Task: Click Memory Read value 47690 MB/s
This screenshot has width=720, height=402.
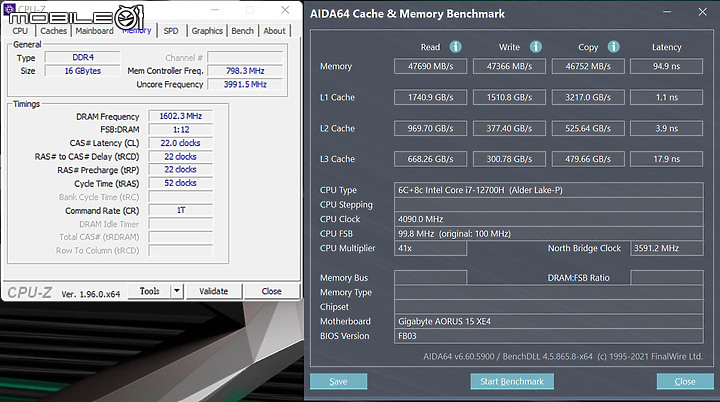Action: tap(430, 66)
